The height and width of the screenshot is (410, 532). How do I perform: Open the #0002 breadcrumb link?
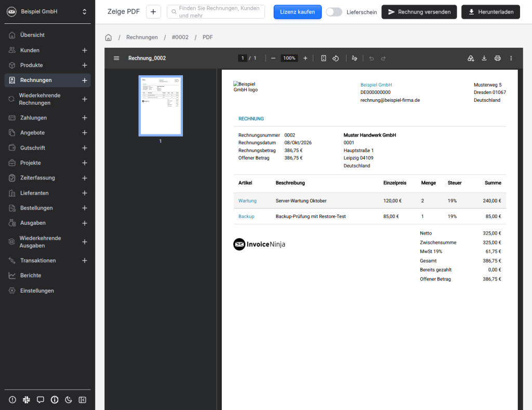tap(180, 37)
